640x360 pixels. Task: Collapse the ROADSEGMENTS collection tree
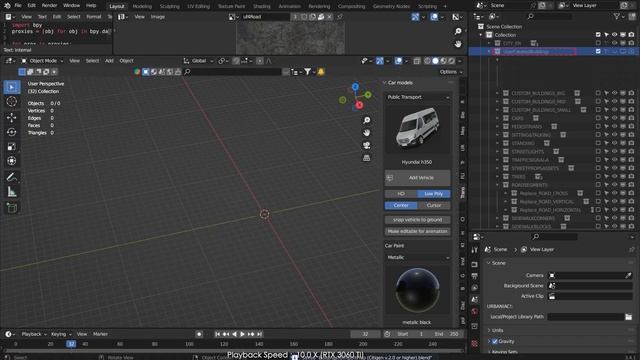pos(497,185)
